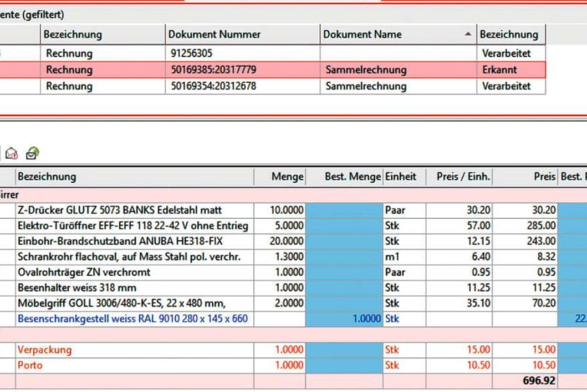Click Verarbeitet status in the 91256305 row
The width and height of the screenshot is (587, 392).
[x=511, y=53]
